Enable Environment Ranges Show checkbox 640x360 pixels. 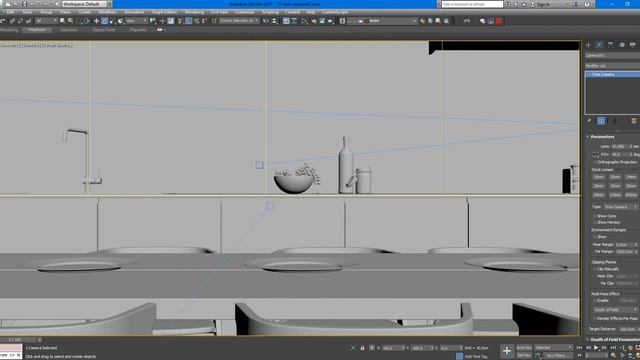(x=595, y=237)
